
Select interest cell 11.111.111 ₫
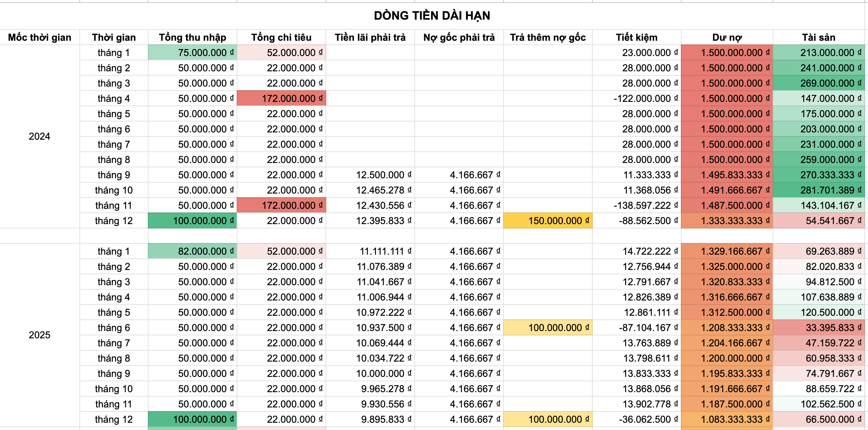tap(370, 251)
